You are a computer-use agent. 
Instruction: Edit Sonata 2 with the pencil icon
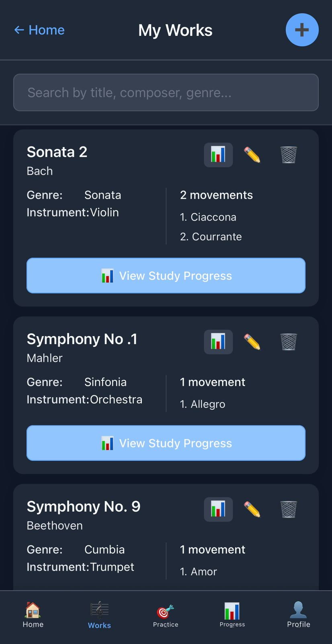point(252,155)
